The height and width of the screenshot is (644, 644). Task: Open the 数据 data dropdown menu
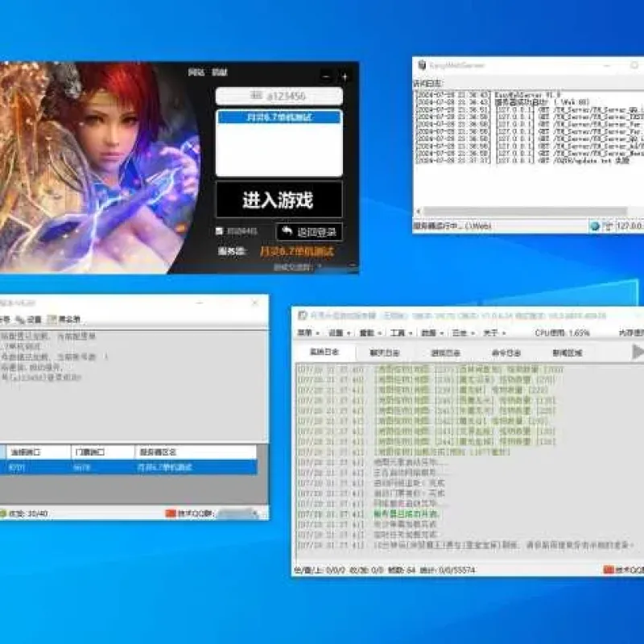point(431,332)
